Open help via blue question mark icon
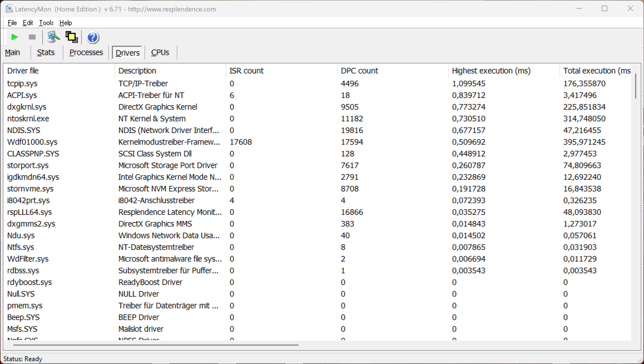 click(93, 37)
